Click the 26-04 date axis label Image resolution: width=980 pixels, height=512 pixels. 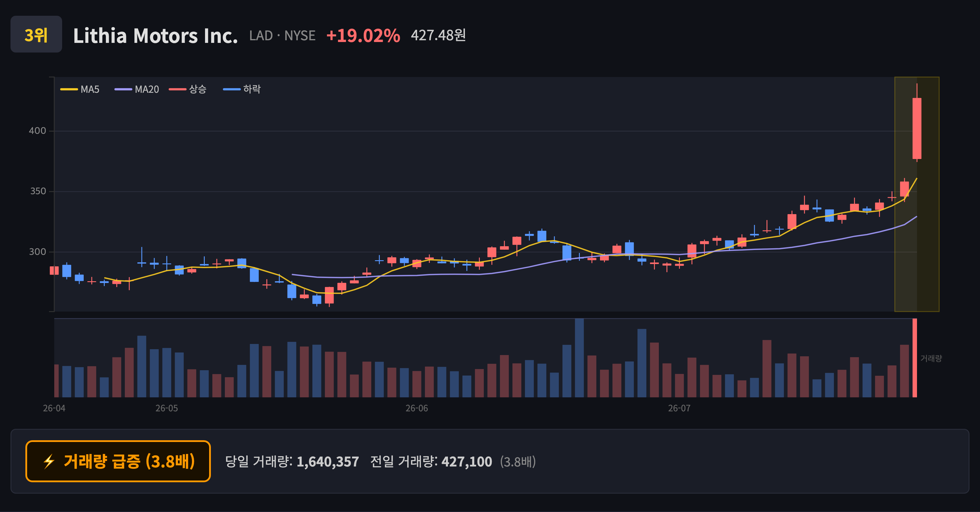point(54,408)
